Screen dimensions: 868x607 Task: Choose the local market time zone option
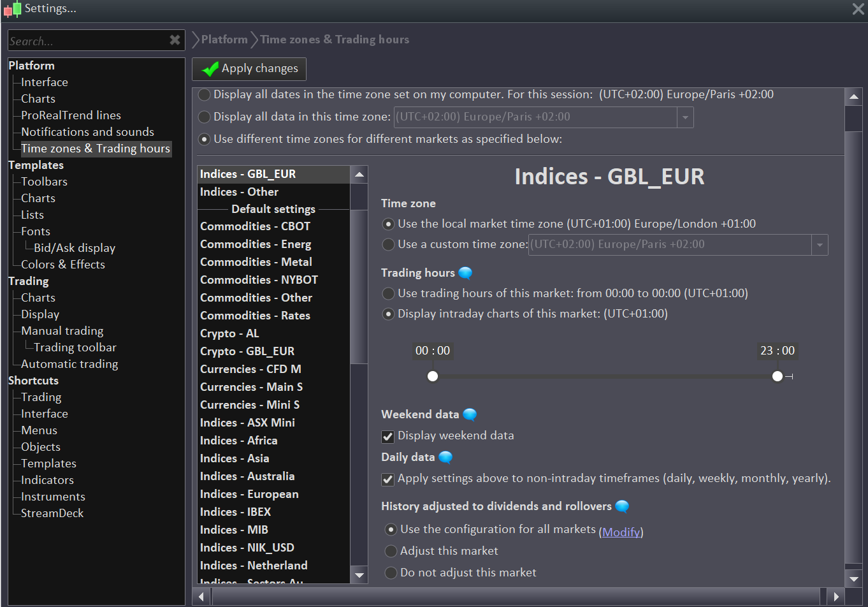(x=388, y=224)
